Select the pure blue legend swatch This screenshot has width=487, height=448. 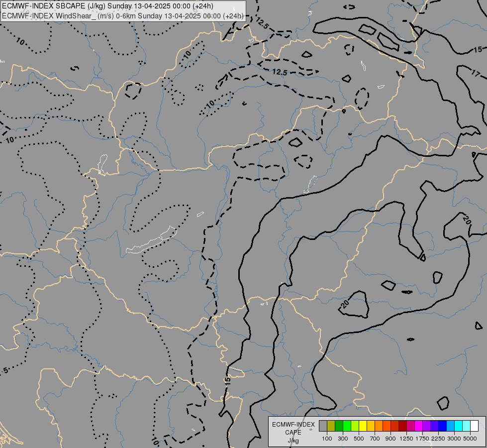click(x=442, y=426)
